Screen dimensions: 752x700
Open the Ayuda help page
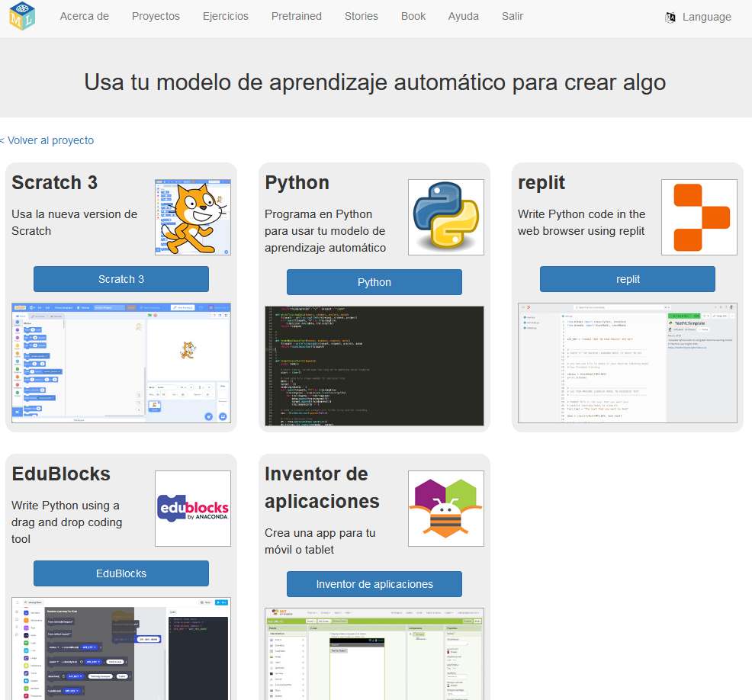click(463, 16)
